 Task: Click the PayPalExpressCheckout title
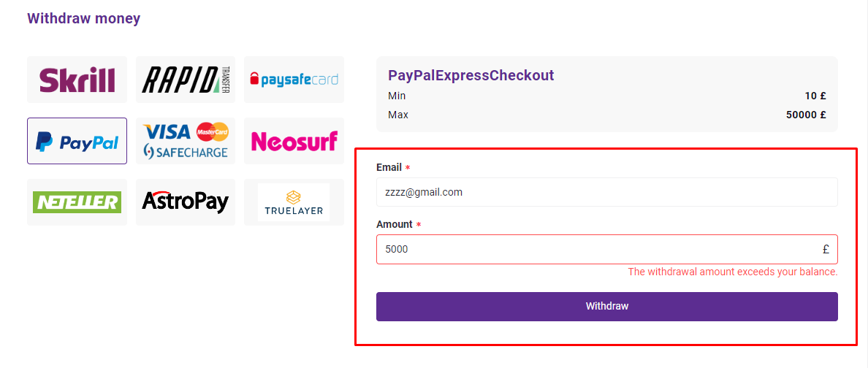(471, 75)
